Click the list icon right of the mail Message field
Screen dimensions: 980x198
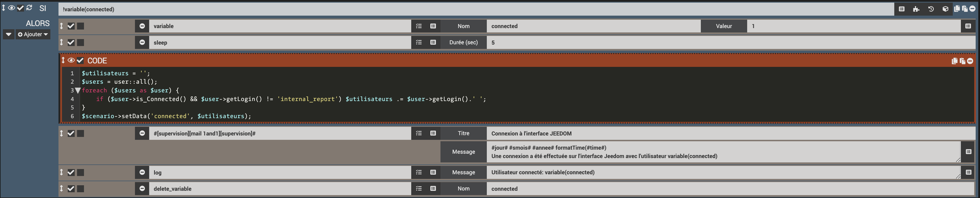pyautogui.click(x=968, y=152)
